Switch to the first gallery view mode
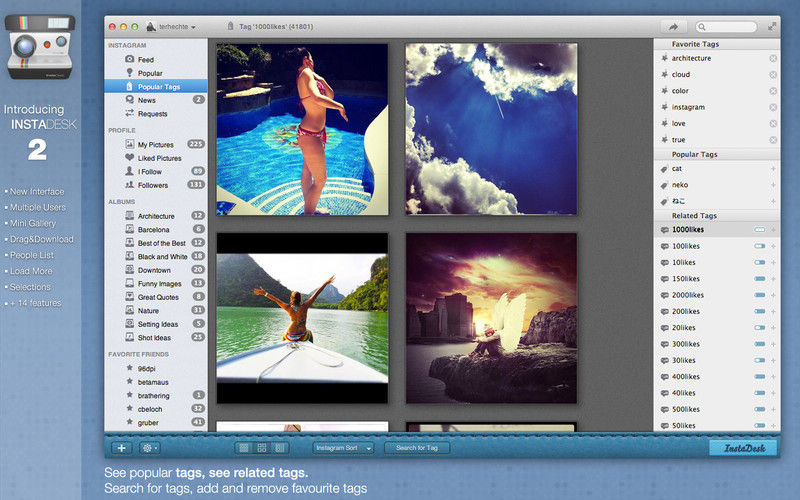 [244, 448]
